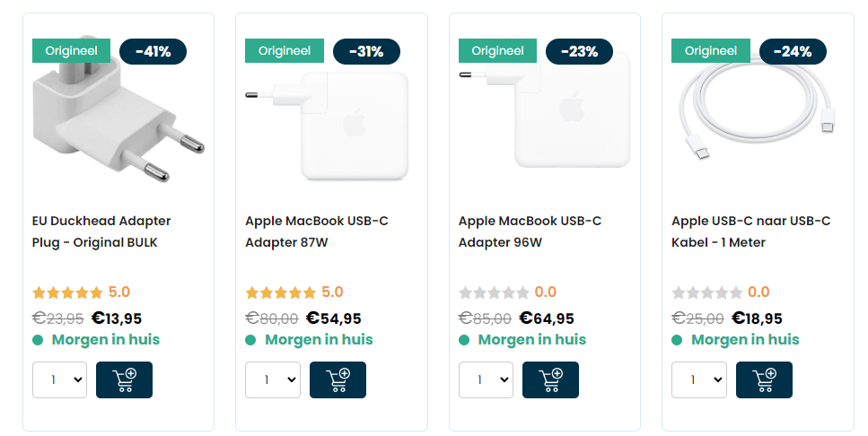Add MacBook USB-C Adapter 96W to cart
868x436 pixels.
550,379
